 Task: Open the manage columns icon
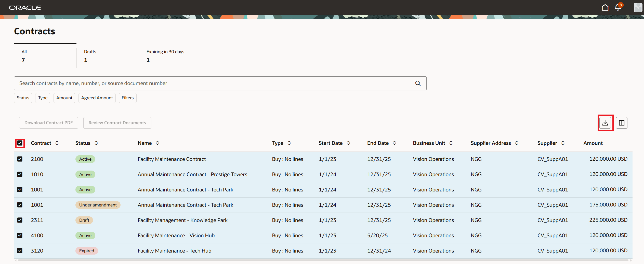622,123
